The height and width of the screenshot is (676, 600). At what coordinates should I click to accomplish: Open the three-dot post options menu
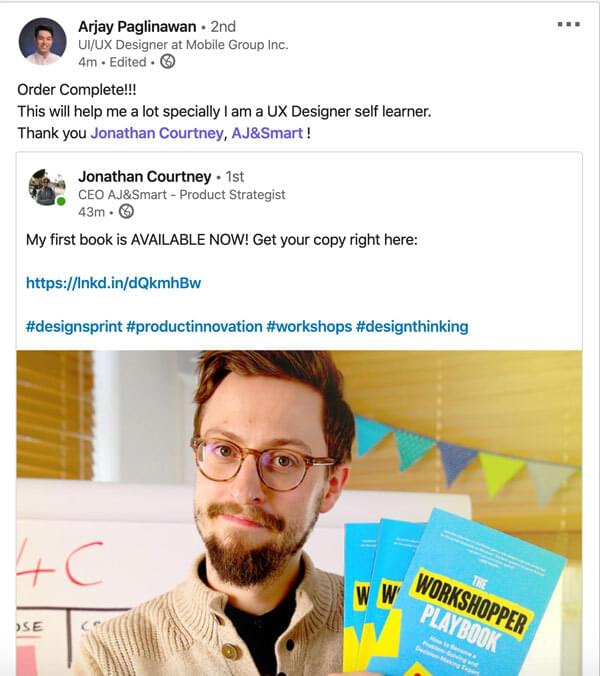tap(569, 24)
